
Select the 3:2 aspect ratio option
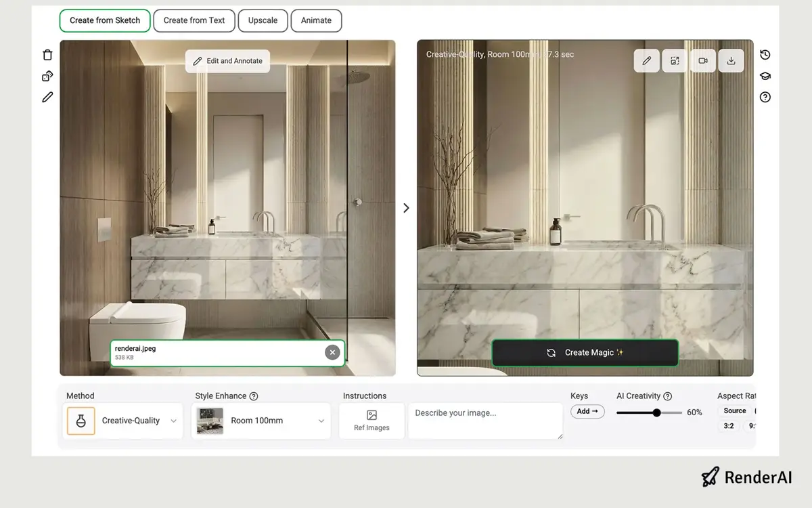coord(729,426)
